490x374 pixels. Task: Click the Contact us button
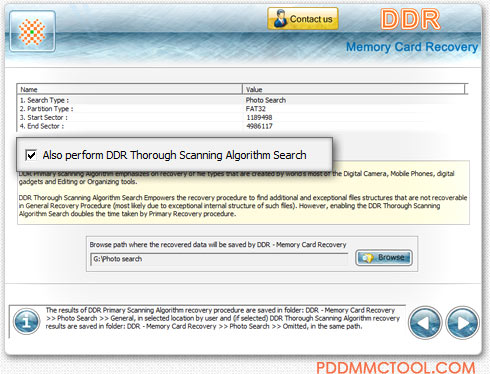coord(303,19)
